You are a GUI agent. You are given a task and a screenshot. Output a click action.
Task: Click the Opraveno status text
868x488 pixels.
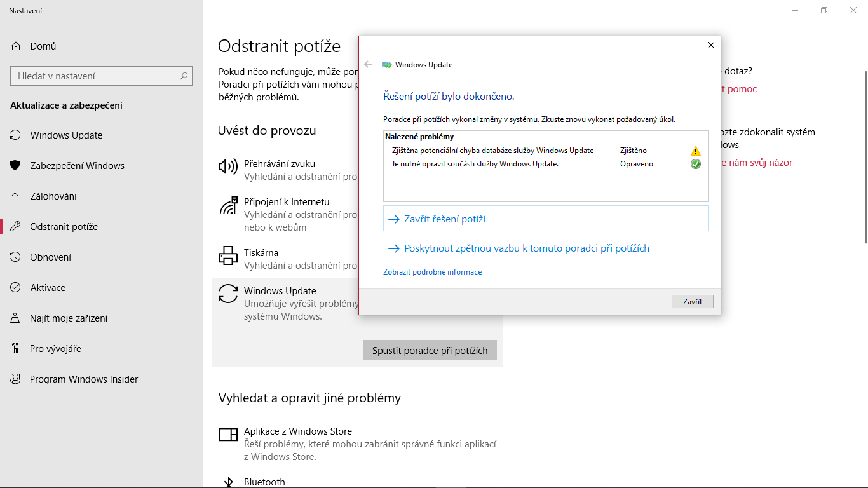pyautogui.click(x=637, y=164)
